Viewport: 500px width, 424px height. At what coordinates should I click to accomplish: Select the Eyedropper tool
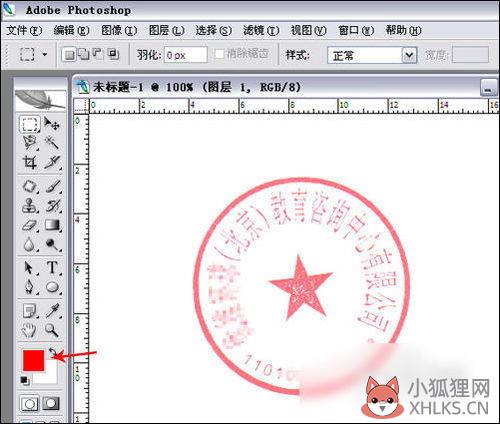(52, 311)
